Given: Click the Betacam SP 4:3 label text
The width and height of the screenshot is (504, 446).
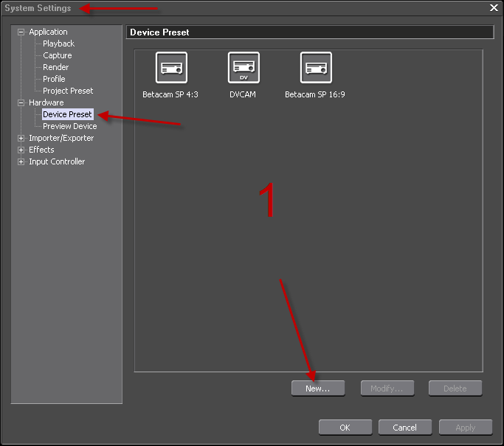Looking at the screenshot, I should click(170, 94).
